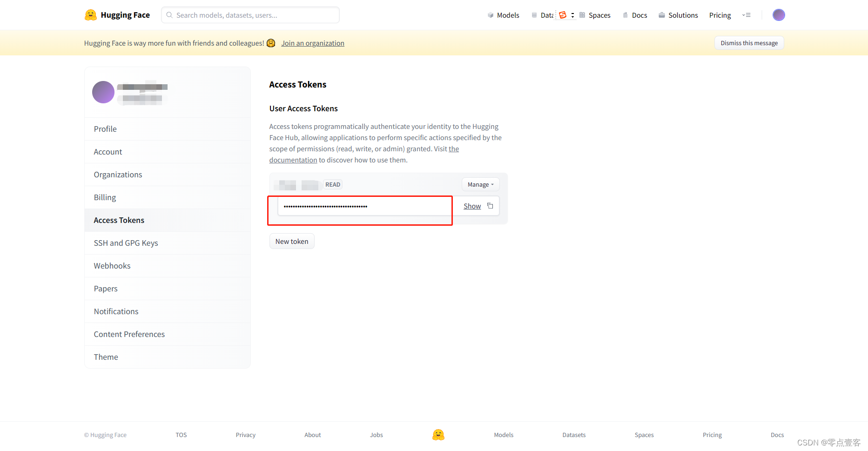Open the navbar overflow menu
868x451 pixels.
click(x=747, y=15)
